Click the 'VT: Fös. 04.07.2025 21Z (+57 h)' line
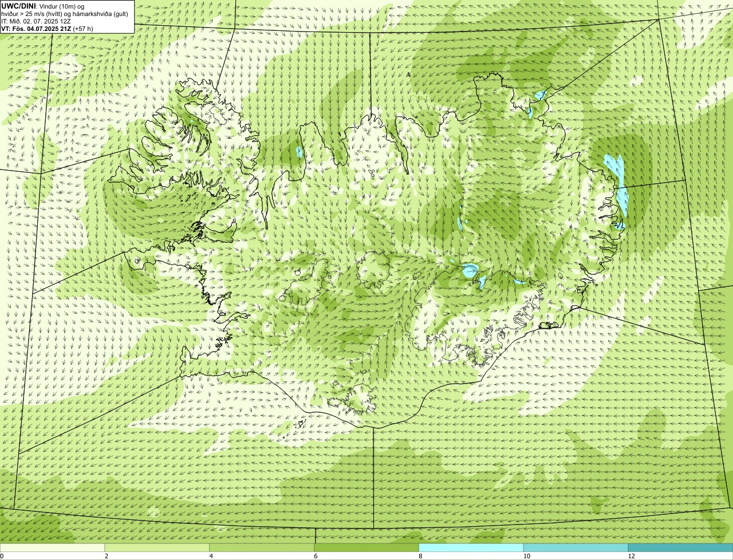 click(48, 28)
